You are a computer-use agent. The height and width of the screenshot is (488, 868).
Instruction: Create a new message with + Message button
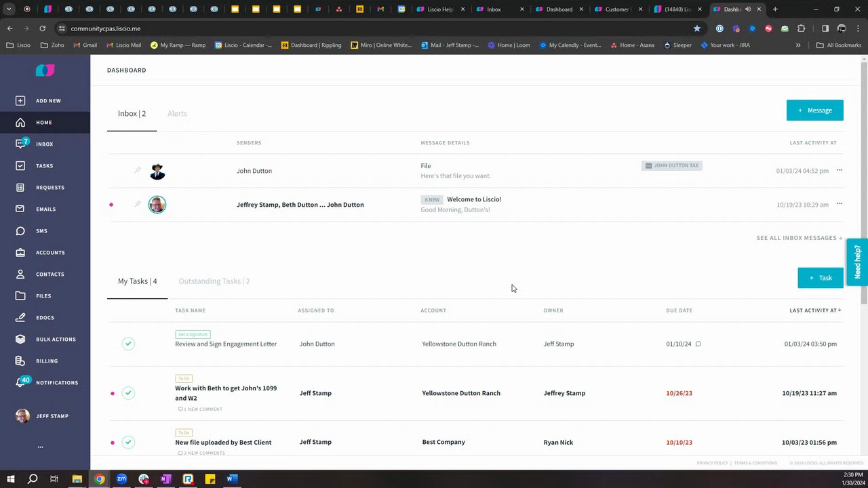tap(815, 110)
